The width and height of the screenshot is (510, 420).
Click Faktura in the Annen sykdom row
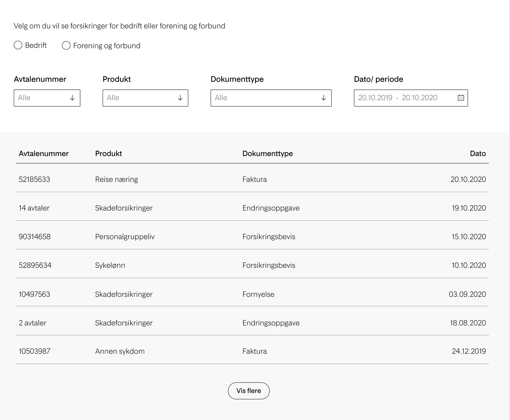[x=255, y=351]
